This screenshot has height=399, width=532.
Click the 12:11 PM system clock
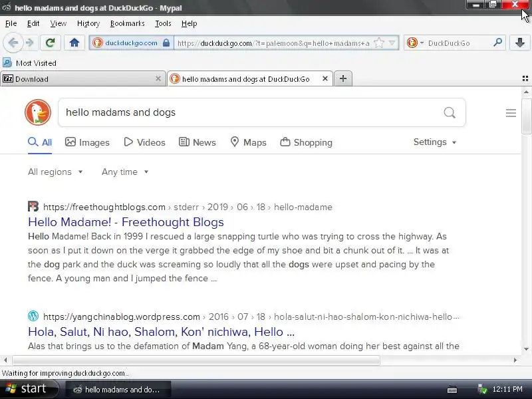[x=507, y=389]
